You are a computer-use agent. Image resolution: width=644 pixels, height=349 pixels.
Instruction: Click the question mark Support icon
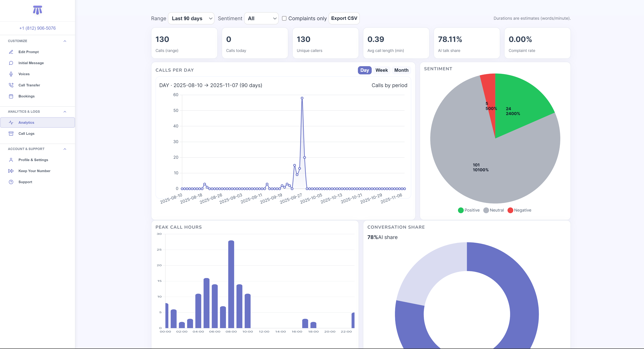(11, 182)
